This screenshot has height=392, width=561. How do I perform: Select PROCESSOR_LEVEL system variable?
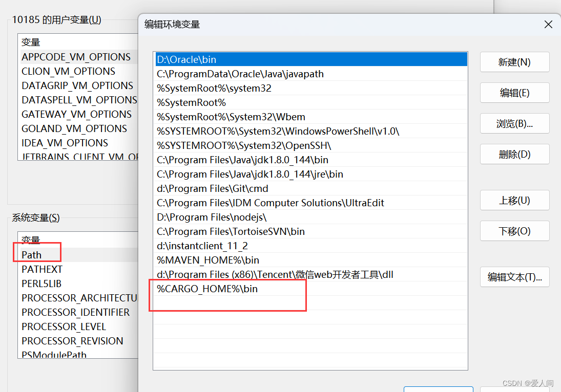coord(79,326)
